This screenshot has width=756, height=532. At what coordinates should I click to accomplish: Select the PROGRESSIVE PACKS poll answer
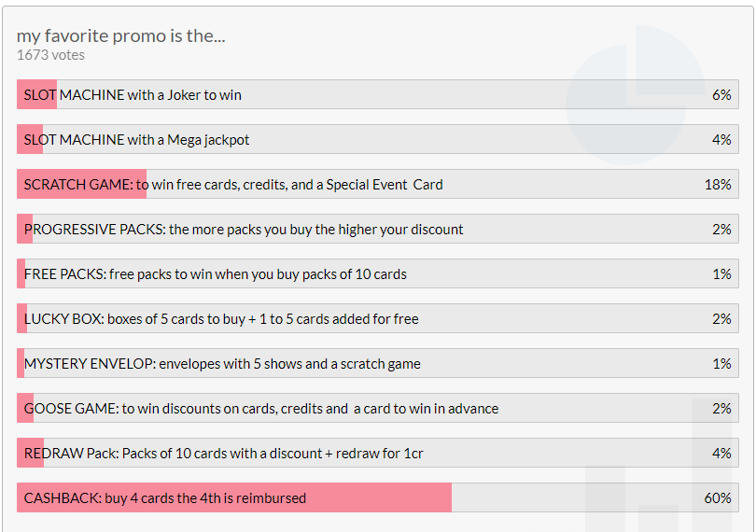point(244,230)
